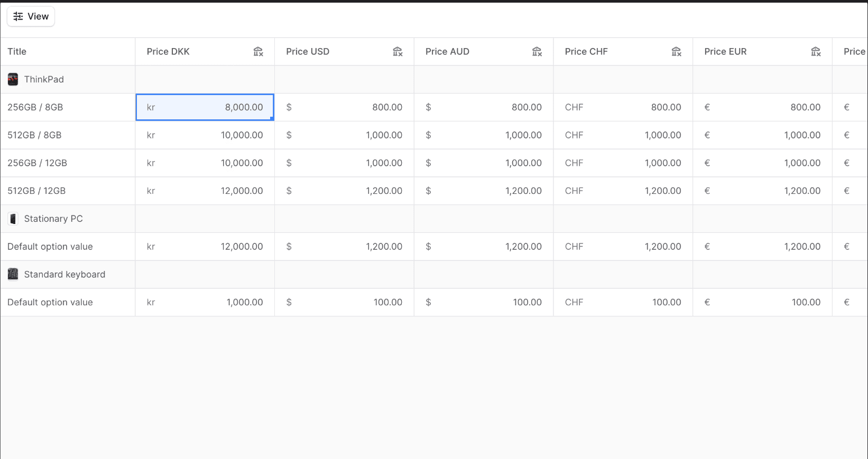Screen dimensions: 868x459
Task: Edit EUR price for Stationary PC default option
Action: (763, 247)
